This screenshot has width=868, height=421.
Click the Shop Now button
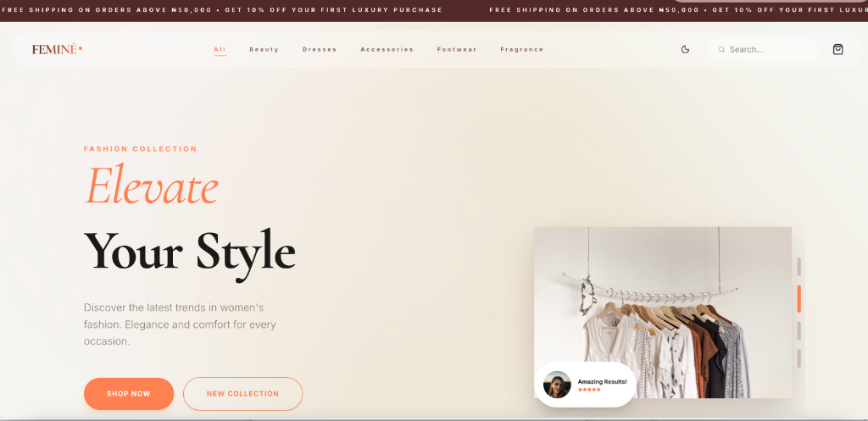pos(129,394)
